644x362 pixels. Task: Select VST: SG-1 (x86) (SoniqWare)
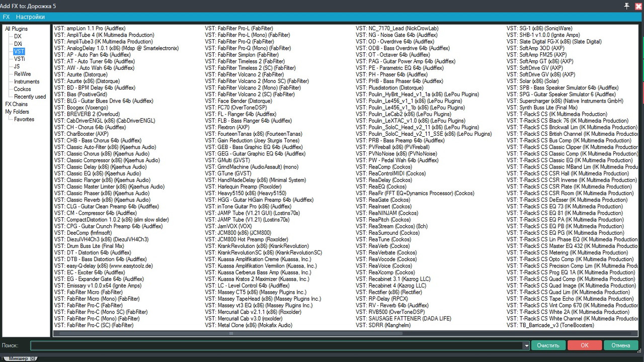tap(539, 29)
